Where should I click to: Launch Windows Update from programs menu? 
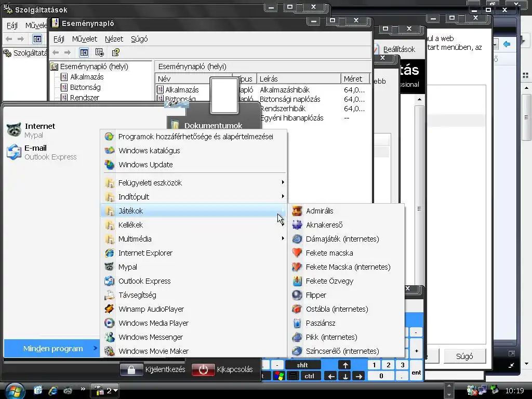tap(194, 165)
